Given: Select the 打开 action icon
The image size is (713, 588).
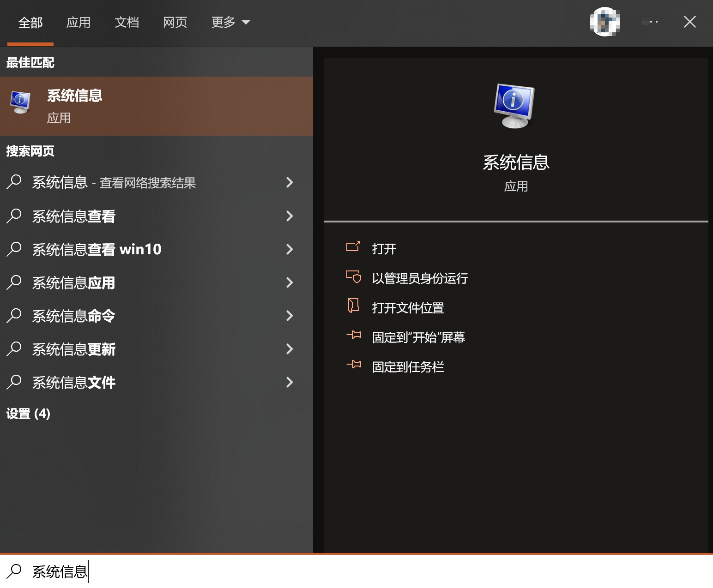Looking at the screenshot, I should (354, 248).
